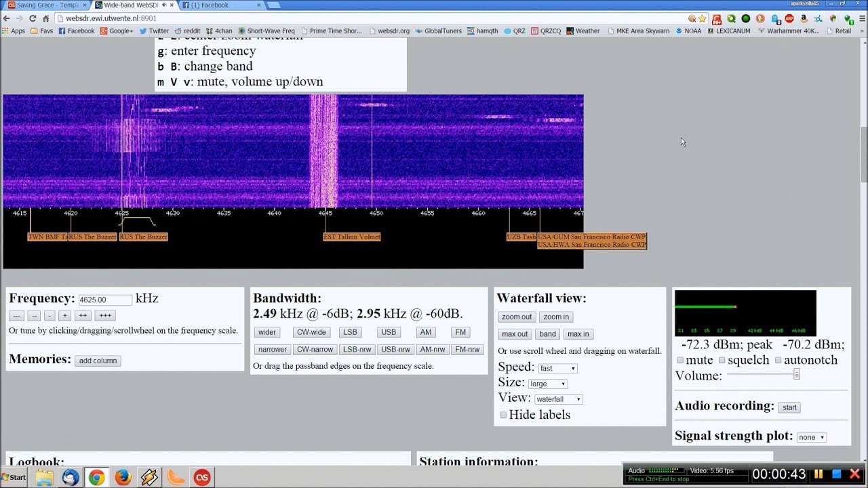This screenshot has width=868, height=488.
Task: Select LSB-nrw mode
Action: tap(357, 349)
